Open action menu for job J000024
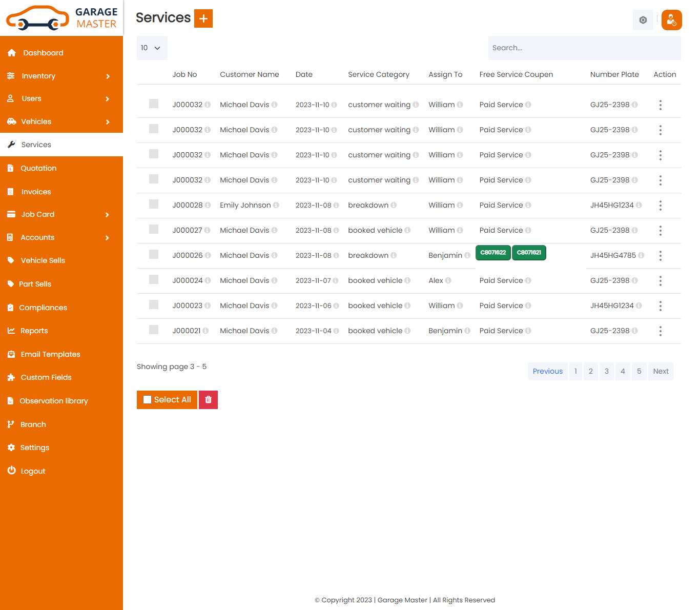700x610 pixels. point(661,281)
